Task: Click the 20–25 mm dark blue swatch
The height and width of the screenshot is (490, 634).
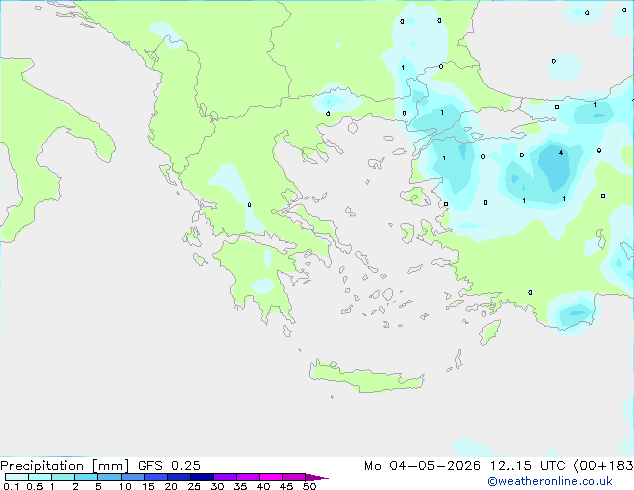Action: tap(179, 477)
